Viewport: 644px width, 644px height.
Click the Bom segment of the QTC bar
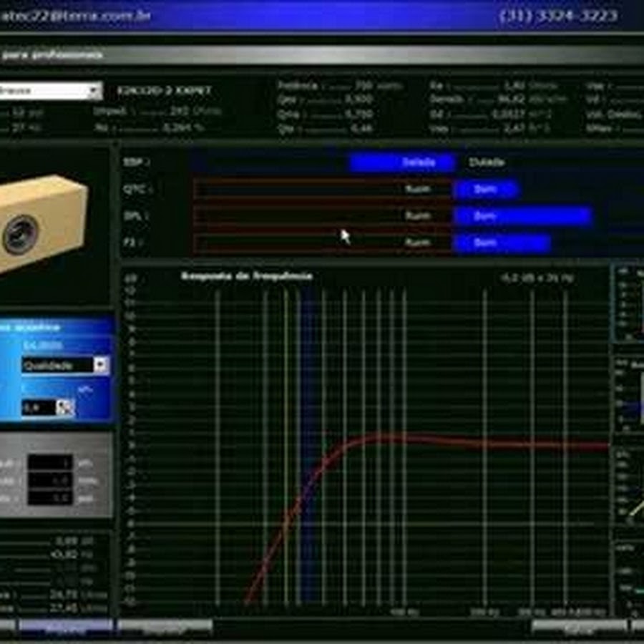(x=486, y=190)
